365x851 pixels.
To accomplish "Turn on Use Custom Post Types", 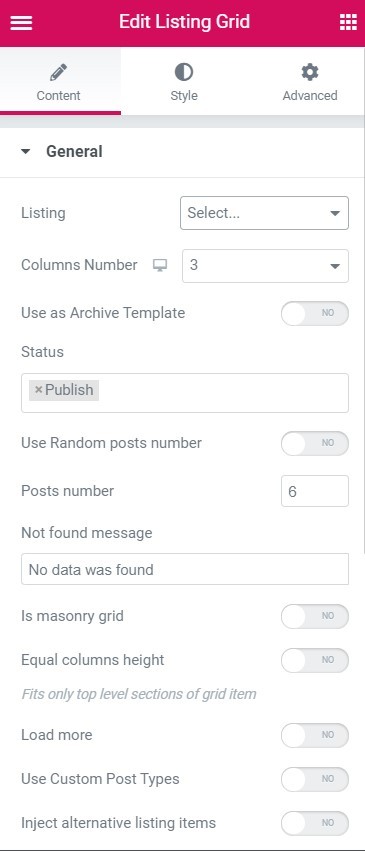I will [315, 779].
